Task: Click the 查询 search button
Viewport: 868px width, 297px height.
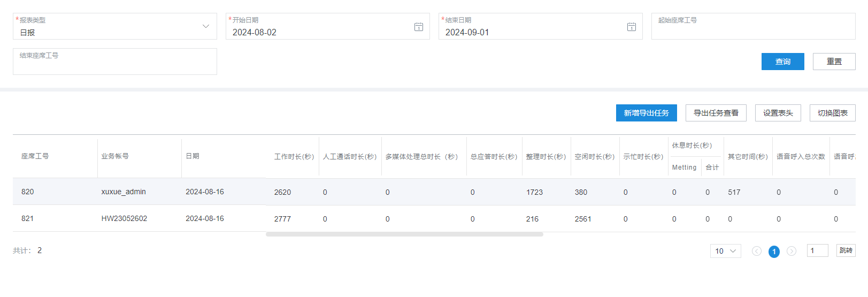Action: (x=783, y=62)
